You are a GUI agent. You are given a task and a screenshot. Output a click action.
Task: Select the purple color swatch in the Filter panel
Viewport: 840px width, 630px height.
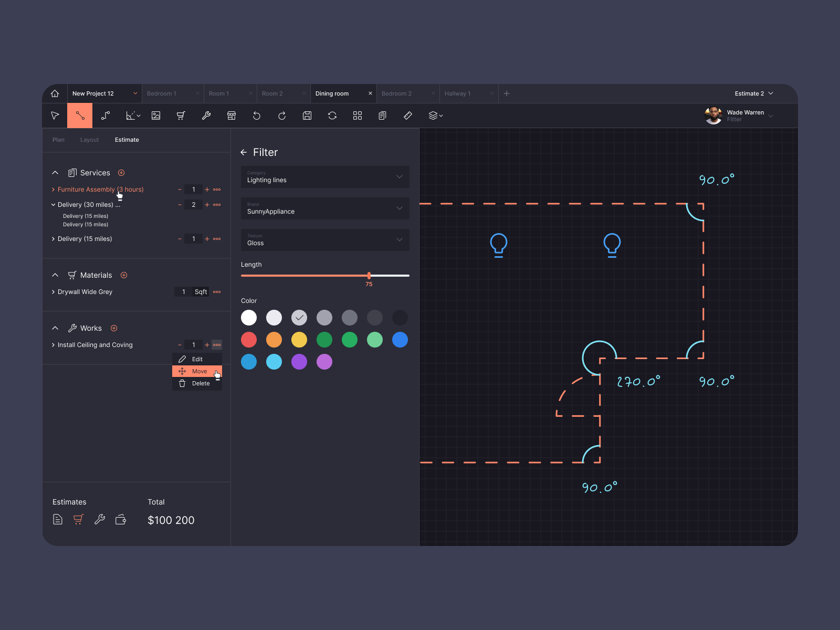pyautogui.click(x=299, y=362)
